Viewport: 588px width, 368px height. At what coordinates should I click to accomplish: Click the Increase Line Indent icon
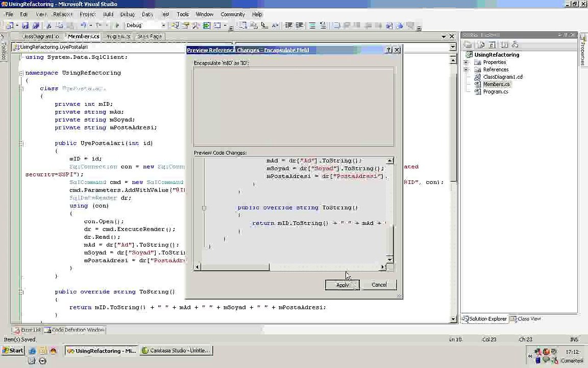coord(299,26)
